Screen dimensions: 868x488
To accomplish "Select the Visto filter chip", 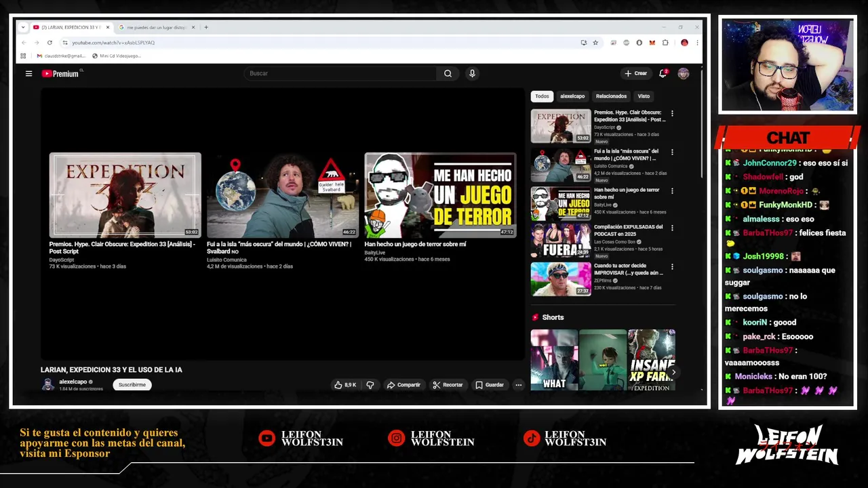I will [x=644, y=96].
